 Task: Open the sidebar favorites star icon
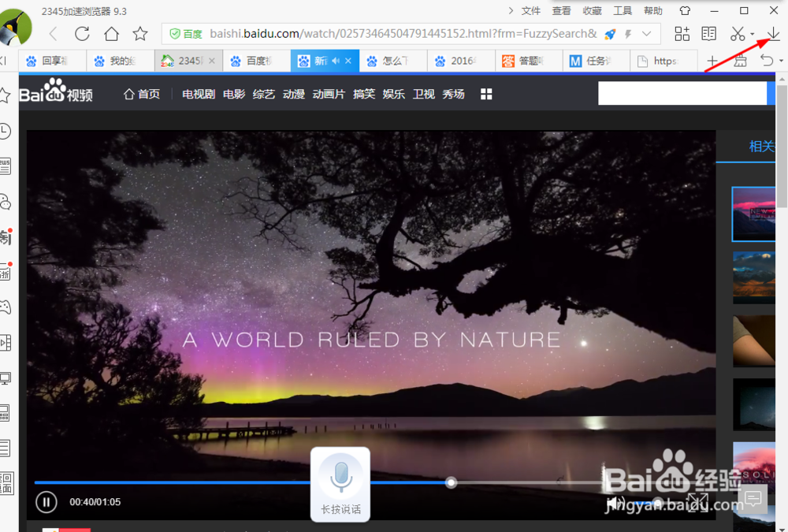5,95
